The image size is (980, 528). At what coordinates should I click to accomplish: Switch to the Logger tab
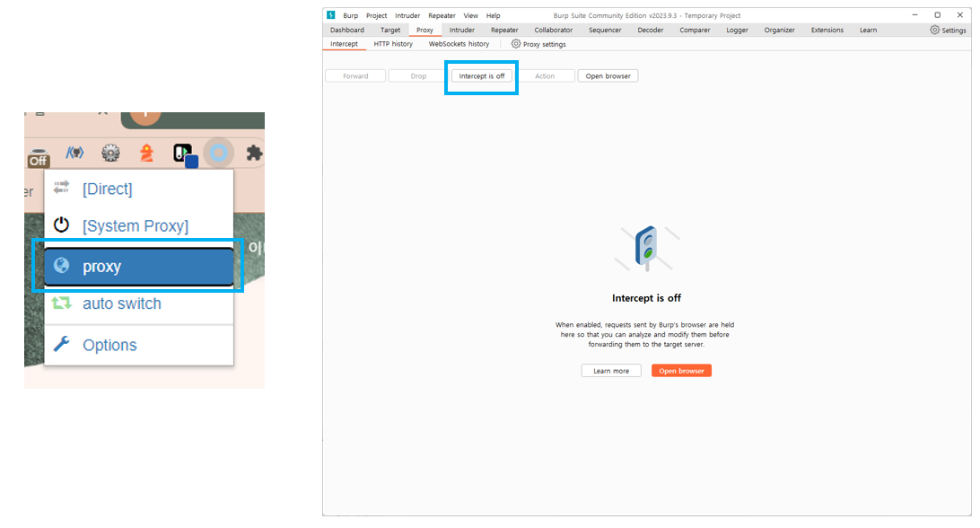coord(737,30)
